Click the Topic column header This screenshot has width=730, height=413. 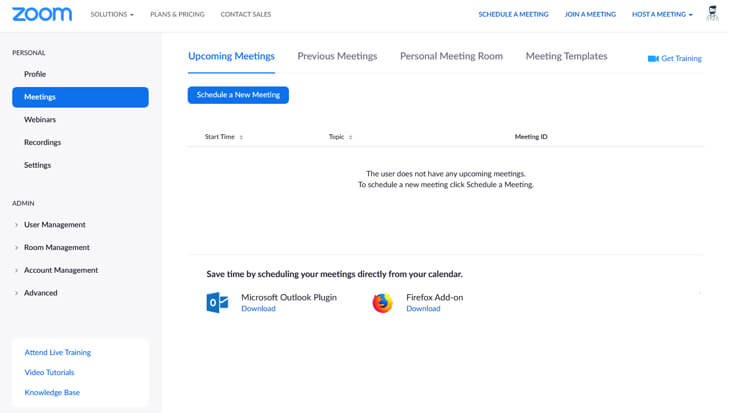(336, 137)
